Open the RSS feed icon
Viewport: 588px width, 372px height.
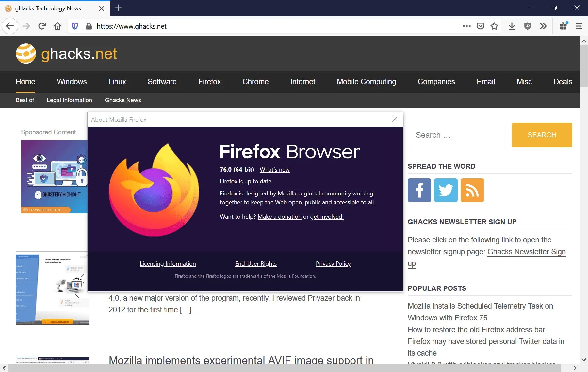pos(472,190)
